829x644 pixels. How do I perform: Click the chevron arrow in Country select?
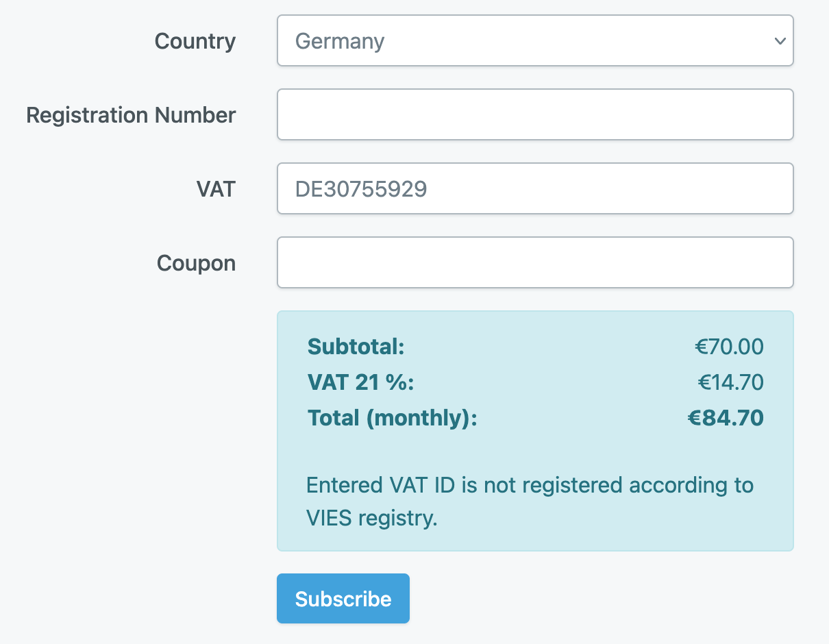(780, 41)
